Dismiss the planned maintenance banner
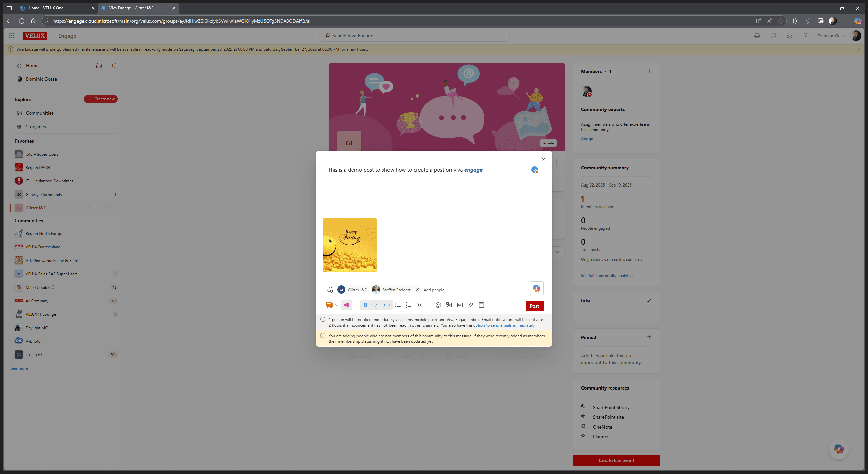 click(x=858, y=49)
